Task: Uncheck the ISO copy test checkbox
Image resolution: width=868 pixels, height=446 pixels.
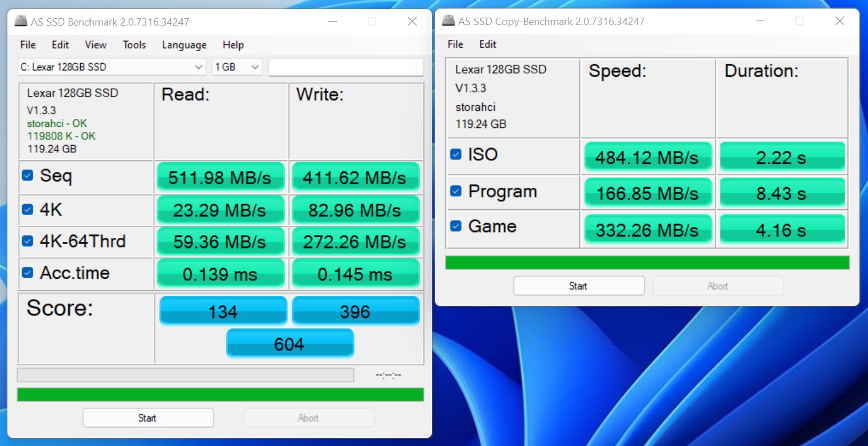Action: click(456, 154)
